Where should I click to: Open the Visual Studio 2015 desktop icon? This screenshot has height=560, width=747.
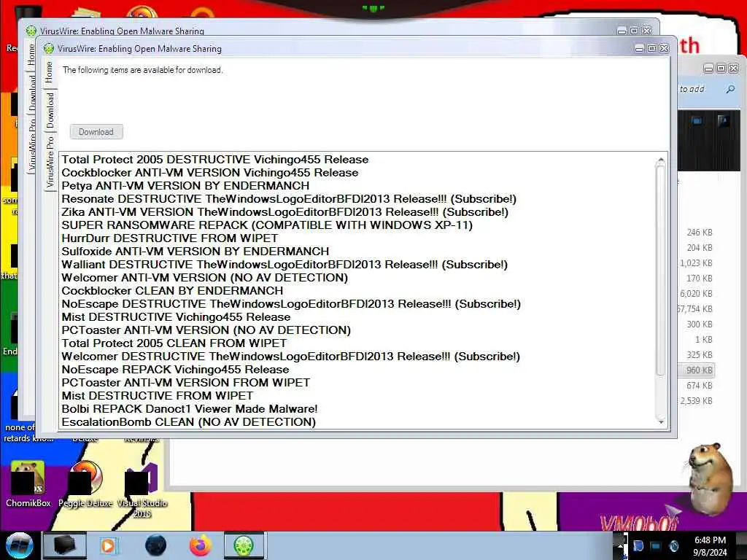[142, 489]
